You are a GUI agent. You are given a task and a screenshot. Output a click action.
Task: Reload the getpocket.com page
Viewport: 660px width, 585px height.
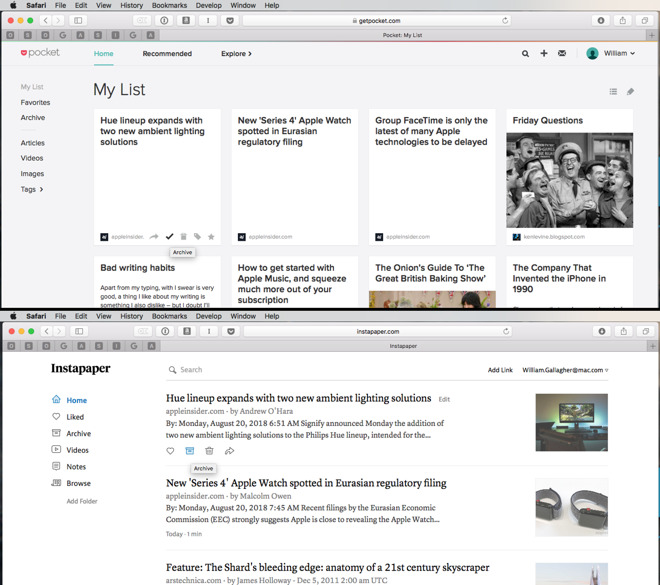pos(505,20)
